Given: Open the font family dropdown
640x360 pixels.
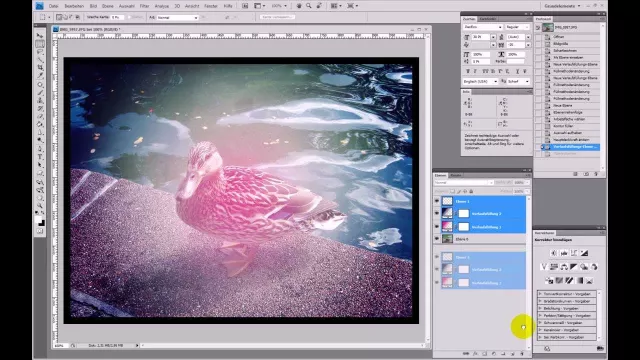Looking at the screenshot, I should (483, 27).
